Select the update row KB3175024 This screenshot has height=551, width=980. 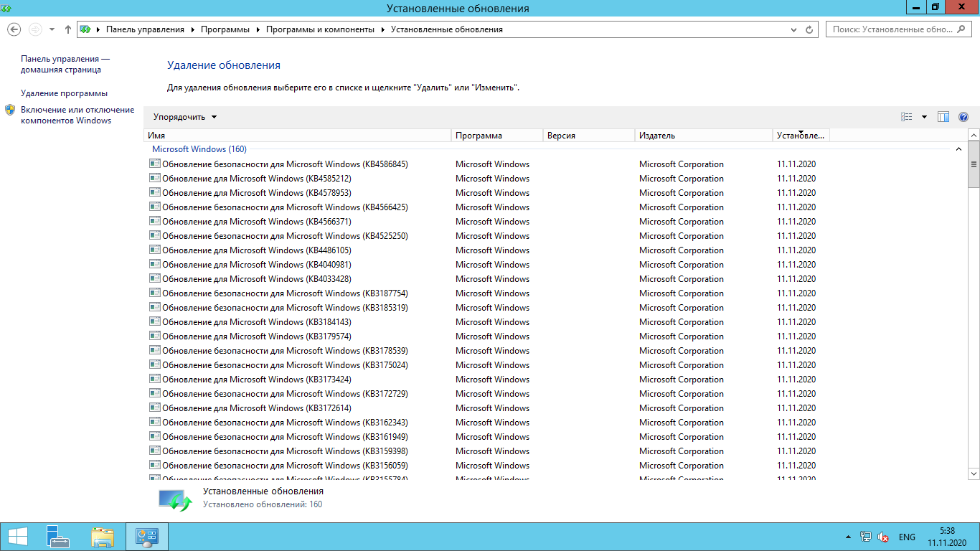pos(487,365)
